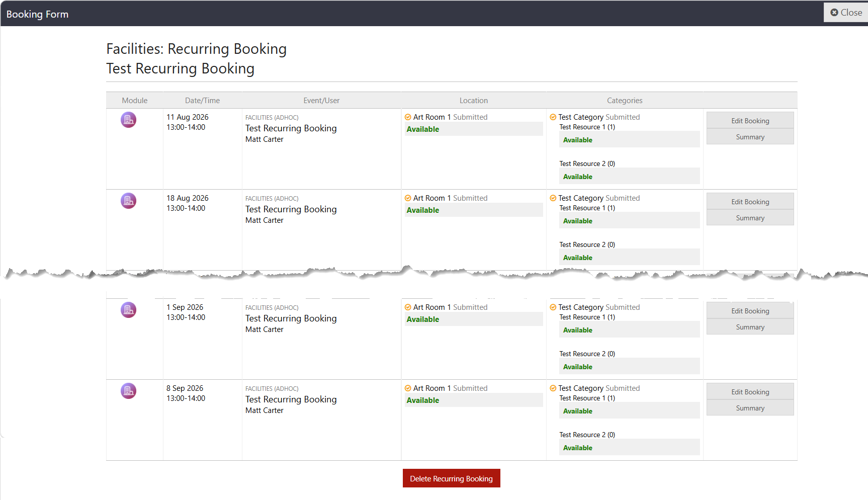Click Test Recurring Booking title in 8 Sep row
This screenshot has height=500, width=868.
[x=291, y=399]
